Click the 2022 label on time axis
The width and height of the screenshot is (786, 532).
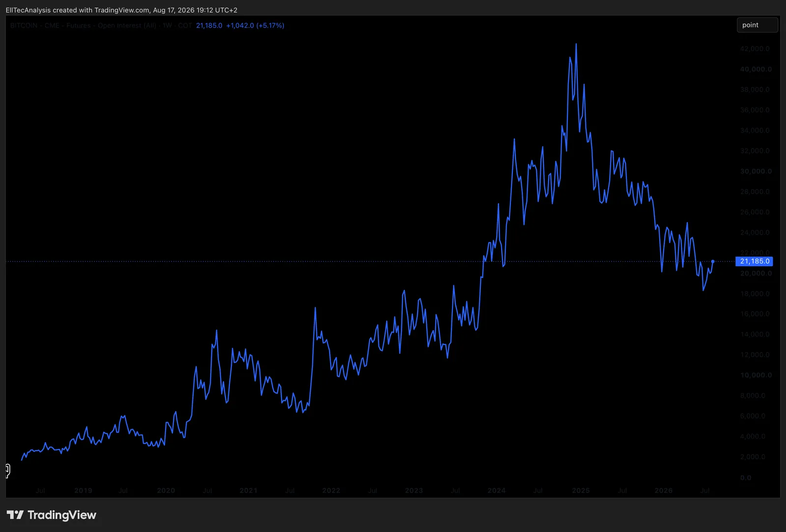(x=331, y=490)
